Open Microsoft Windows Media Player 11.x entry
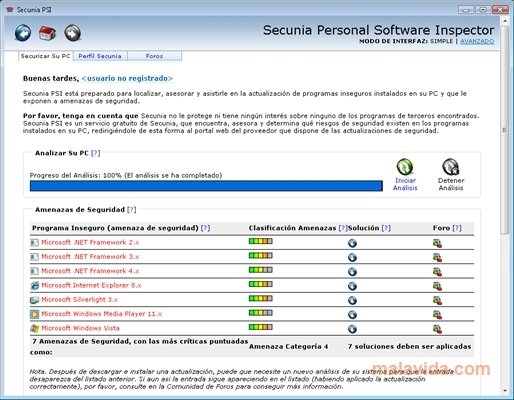 click(102, 314)
